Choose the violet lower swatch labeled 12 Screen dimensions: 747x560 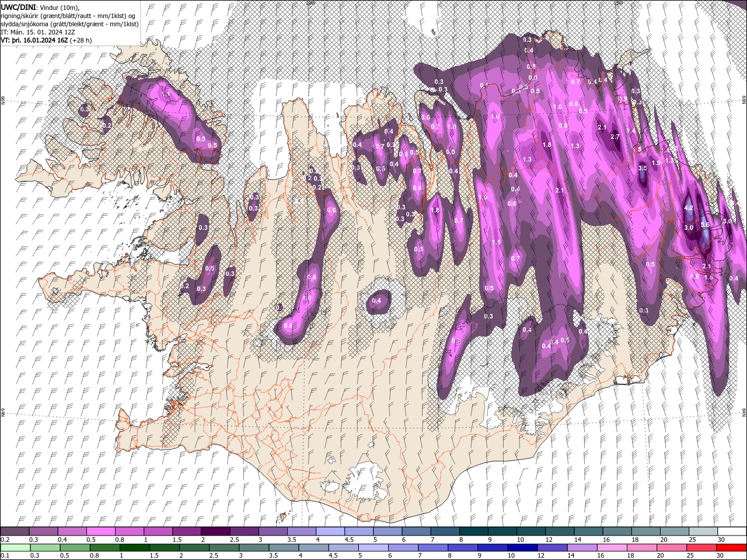pyautogui.click(x=552, y=548)
